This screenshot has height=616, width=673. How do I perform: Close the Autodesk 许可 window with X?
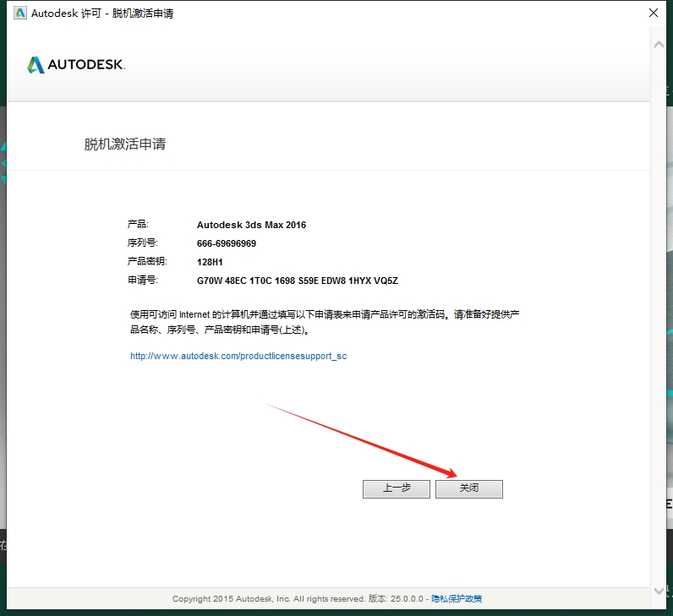coord(654,14)
